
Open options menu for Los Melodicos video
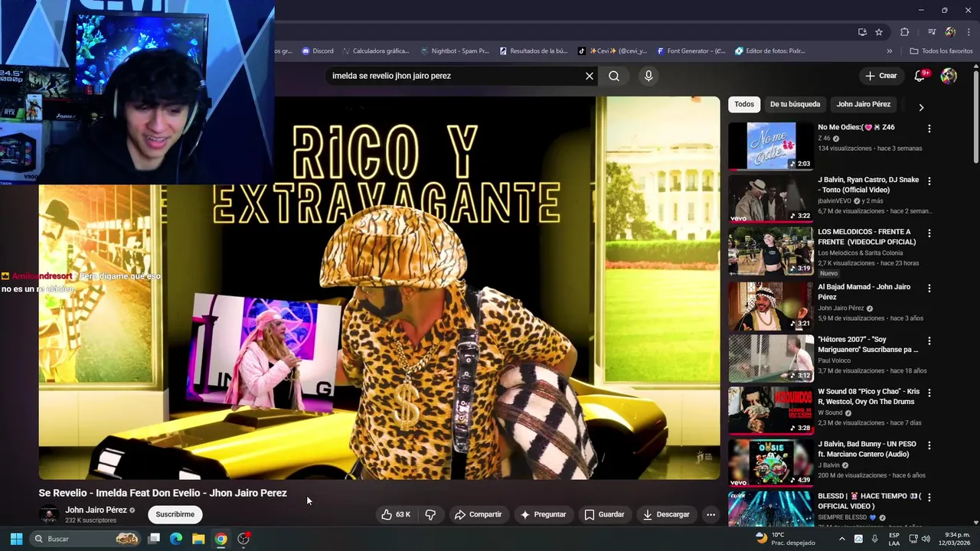pos(929,233)
